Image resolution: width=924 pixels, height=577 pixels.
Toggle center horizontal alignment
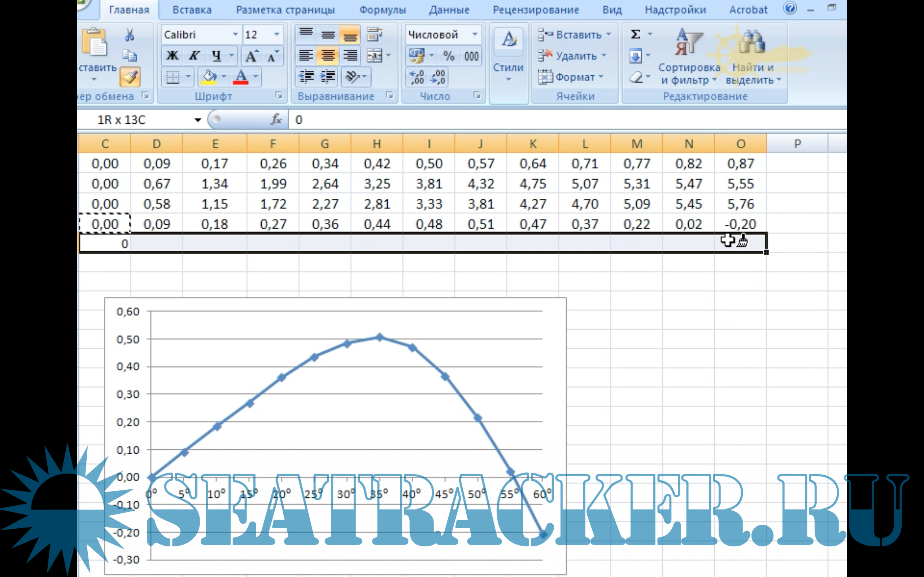[328, 56]
